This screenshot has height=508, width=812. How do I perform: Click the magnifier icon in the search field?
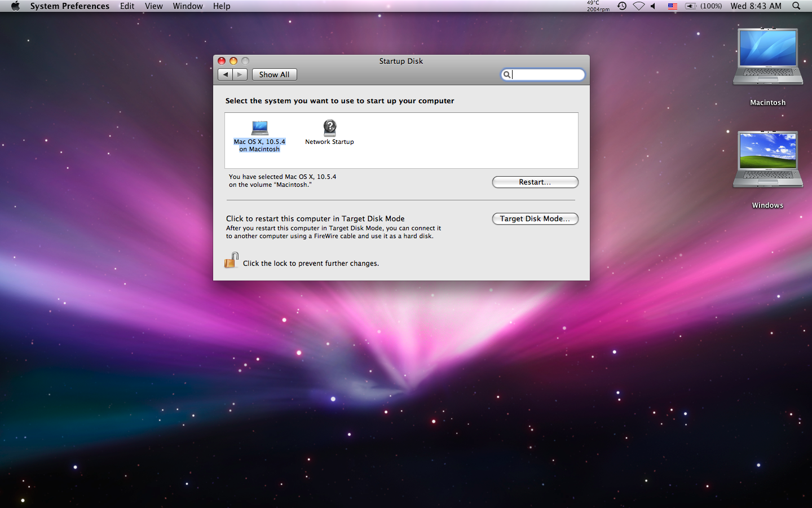507,75
